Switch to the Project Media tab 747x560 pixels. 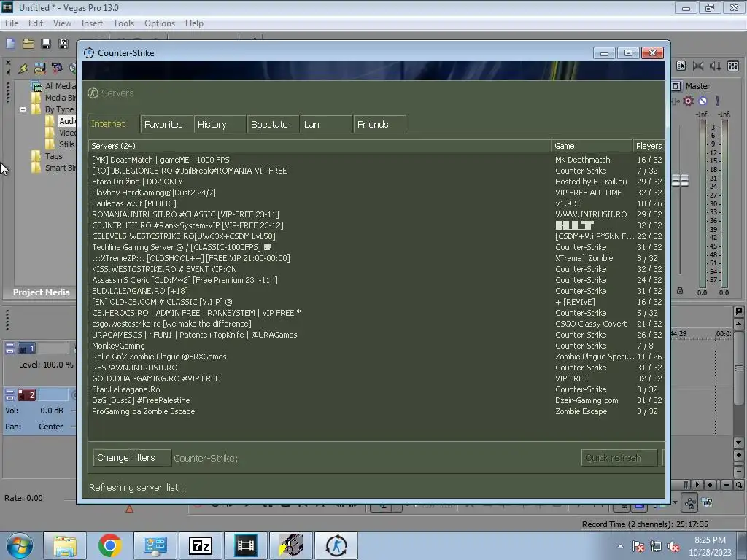[41, 292]
